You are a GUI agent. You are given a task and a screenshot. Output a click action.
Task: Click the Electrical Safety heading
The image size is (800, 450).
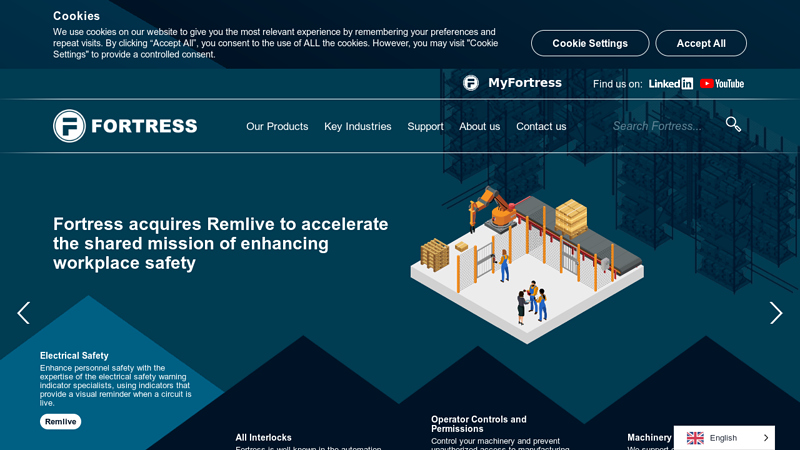point(74,356)
